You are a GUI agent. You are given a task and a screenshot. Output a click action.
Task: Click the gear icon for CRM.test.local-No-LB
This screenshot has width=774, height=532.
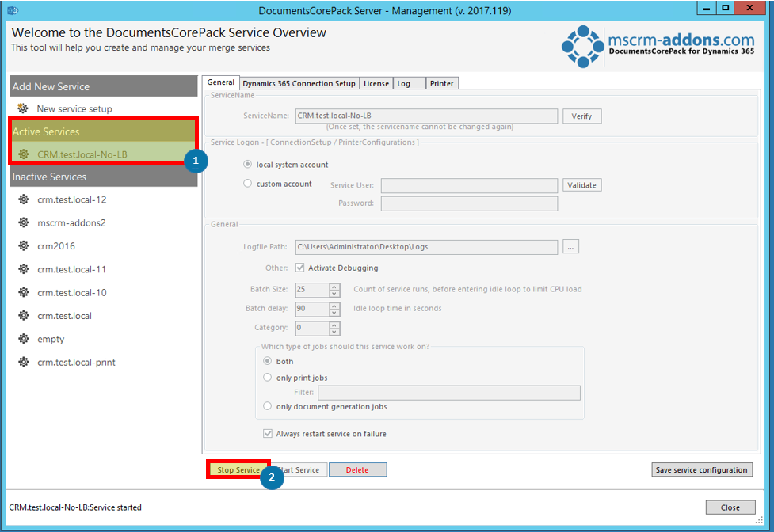(23, 154)
